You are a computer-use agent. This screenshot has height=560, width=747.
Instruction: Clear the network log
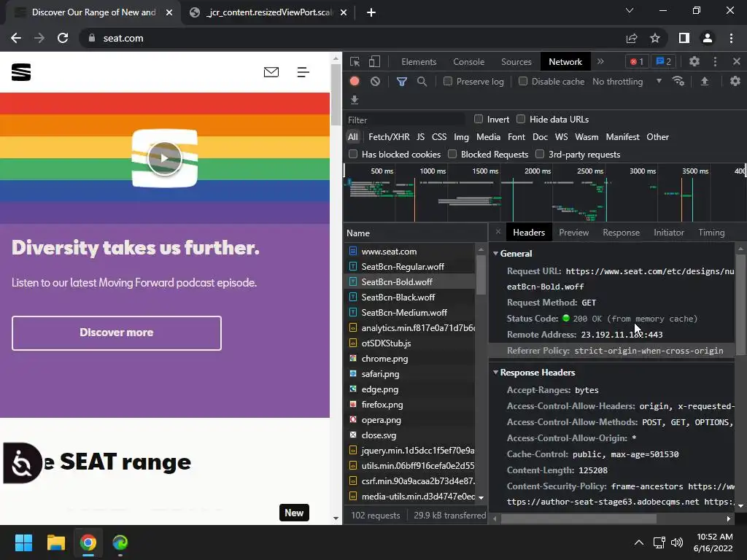point(376,81)
